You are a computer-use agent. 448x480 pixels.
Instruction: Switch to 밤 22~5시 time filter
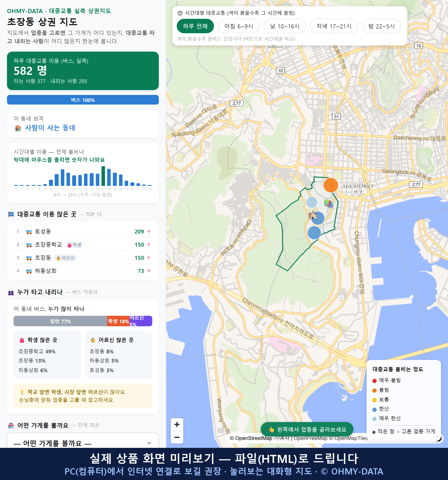pyautogui.click(x=381, y=26)
